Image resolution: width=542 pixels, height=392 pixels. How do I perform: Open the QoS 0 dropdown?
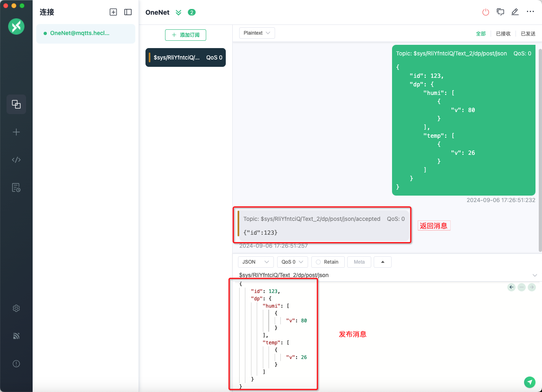click(292, 262)
